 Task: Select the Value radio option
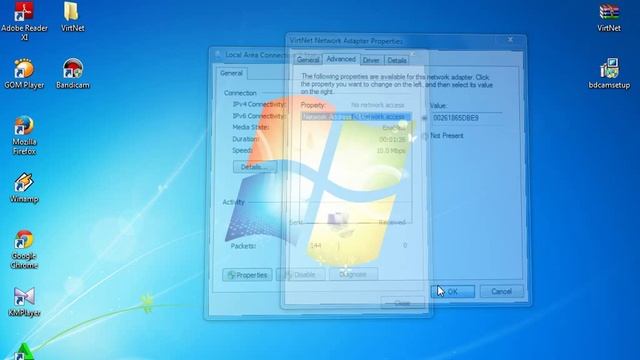point(424,118)
